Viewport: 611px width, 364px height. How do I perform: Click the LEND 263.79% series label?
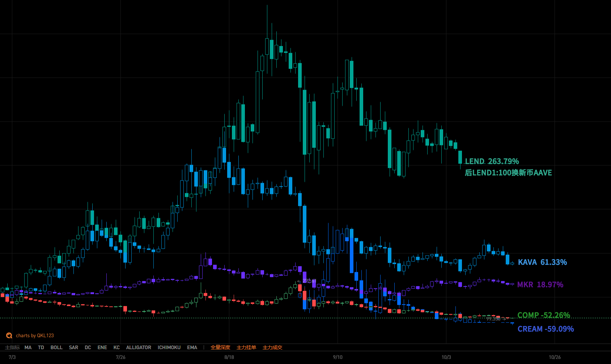[492, 161]
